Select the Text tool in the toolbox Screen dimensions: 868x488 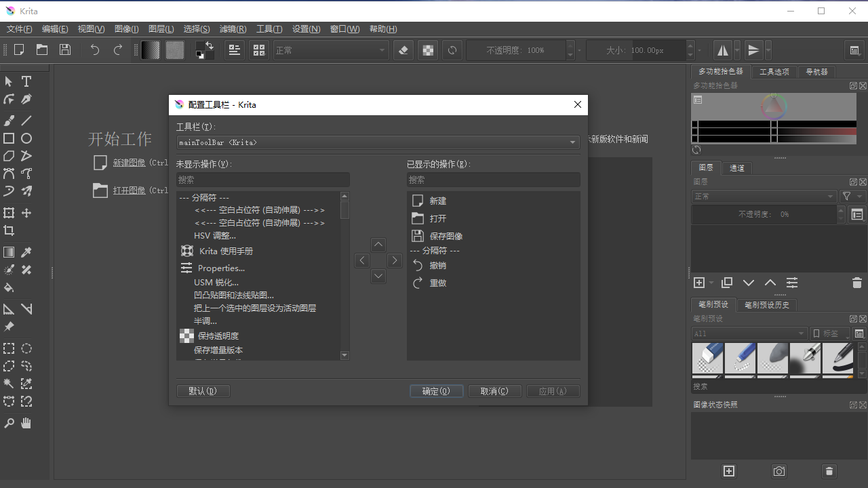26,81
